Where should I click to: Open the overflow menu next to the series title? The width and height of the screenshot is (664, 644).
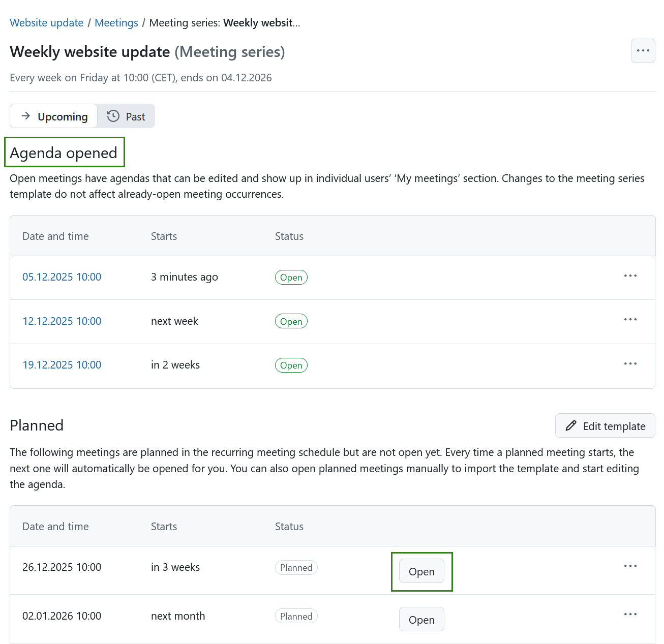coord(643,50)
